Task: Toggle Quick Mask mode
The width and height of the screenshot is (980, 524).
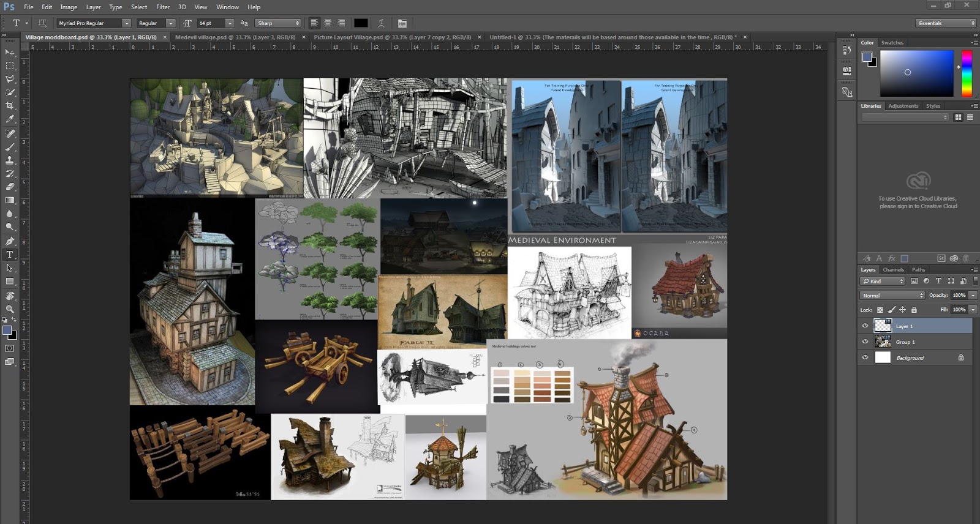Action: point(10,348)
